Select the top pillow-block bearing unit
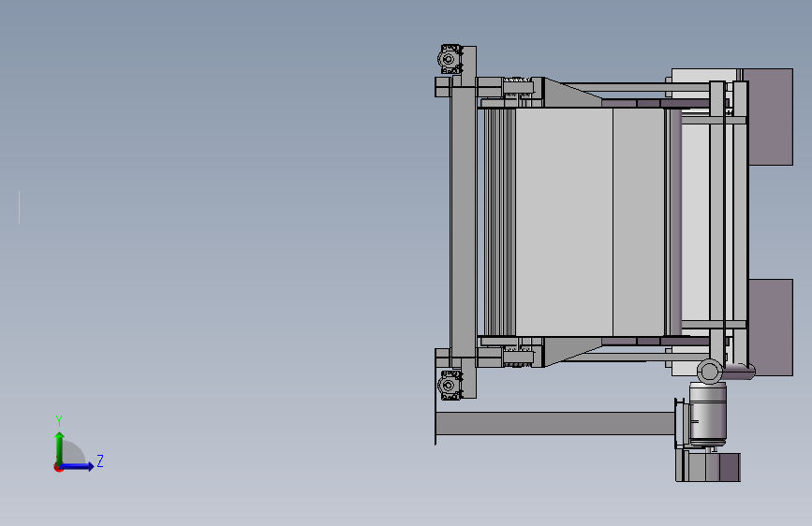The image size is (812, 526). (450, 59)
